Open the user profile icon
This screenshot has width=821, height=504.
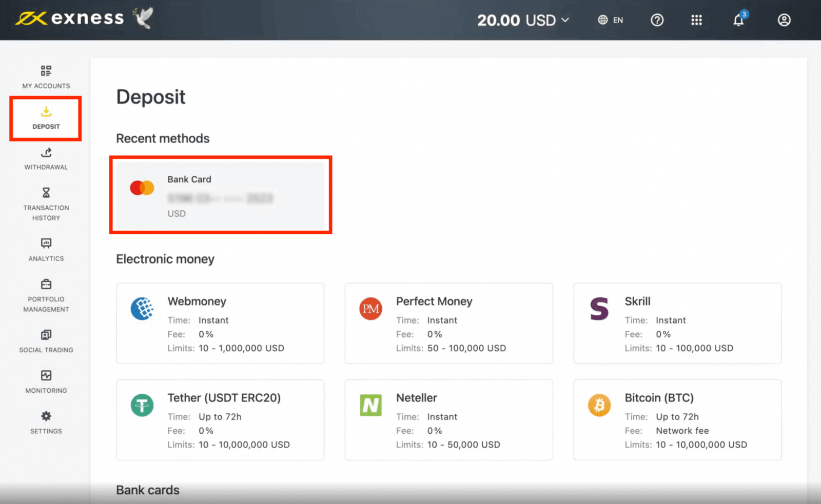tap(784, 20)
